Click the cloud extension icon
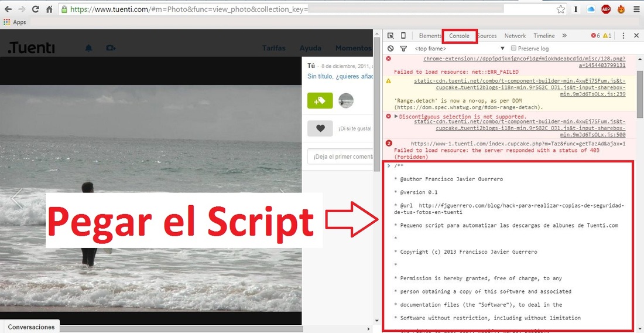Viewport: 644px width, 333px height. click(591, 9)
